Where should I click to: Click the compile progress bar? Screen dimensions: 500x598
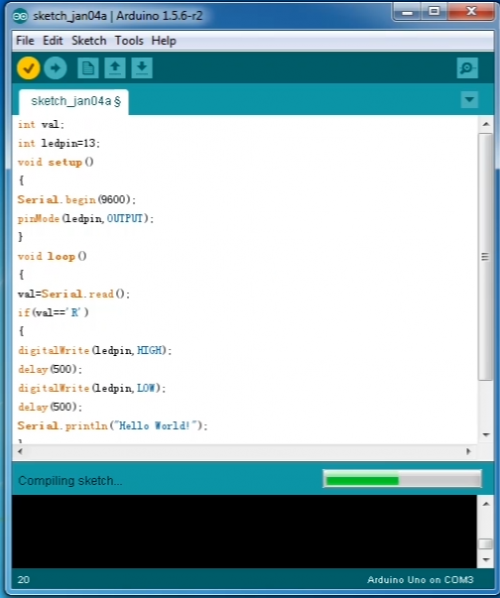pyautogui.click(x=402, y=479)
